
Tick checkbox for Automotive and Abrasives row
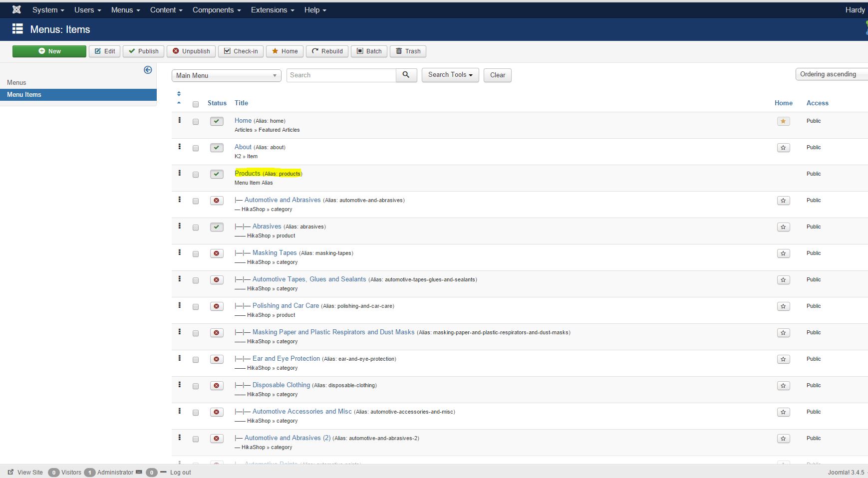click(196, 201)
